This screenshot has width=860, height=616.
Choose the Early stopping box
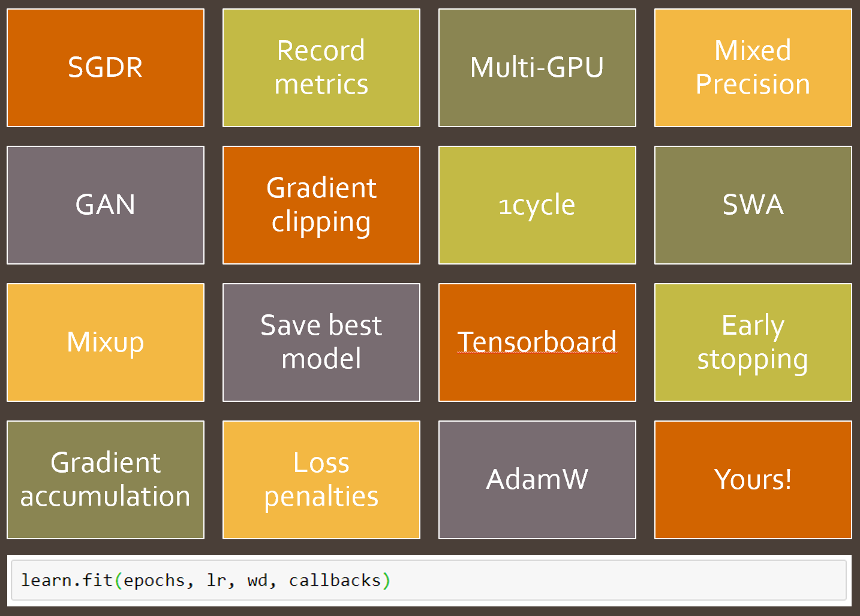[753, 342]
